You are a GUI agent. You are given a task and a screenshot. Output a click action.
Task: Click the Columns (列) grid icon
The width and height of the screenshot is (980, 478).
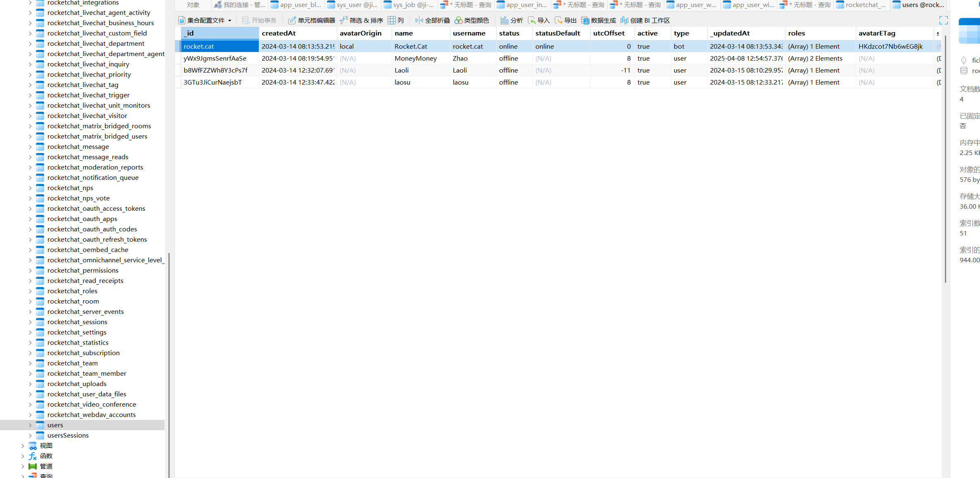(x=392, y=20)
